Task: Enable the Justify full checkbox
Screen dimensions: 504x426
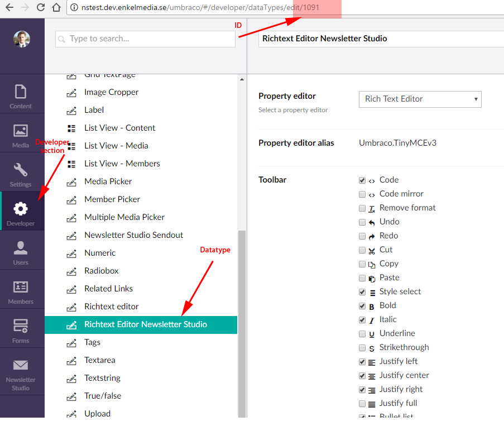Action: 362,404
